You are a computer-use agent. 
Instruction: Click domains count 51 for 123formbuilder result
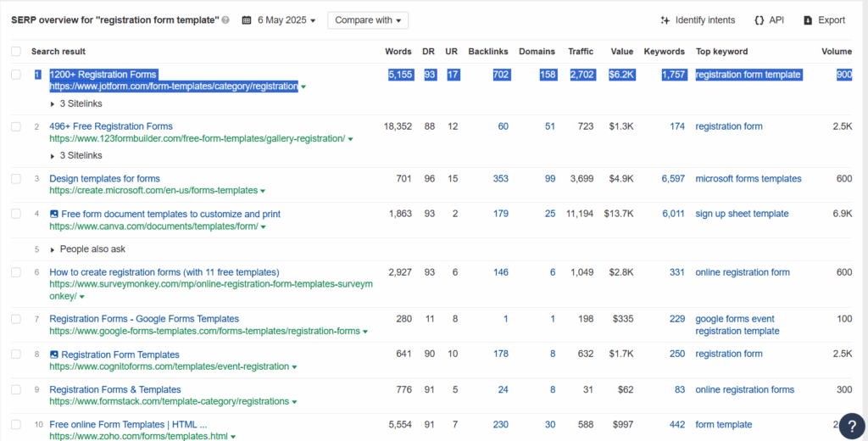(549, 126)
